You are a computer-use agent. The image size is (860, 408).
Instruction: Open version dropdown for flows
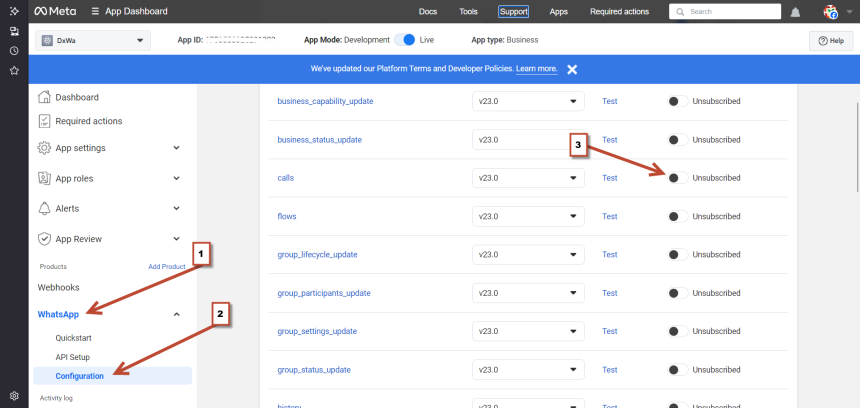(528, 216)
